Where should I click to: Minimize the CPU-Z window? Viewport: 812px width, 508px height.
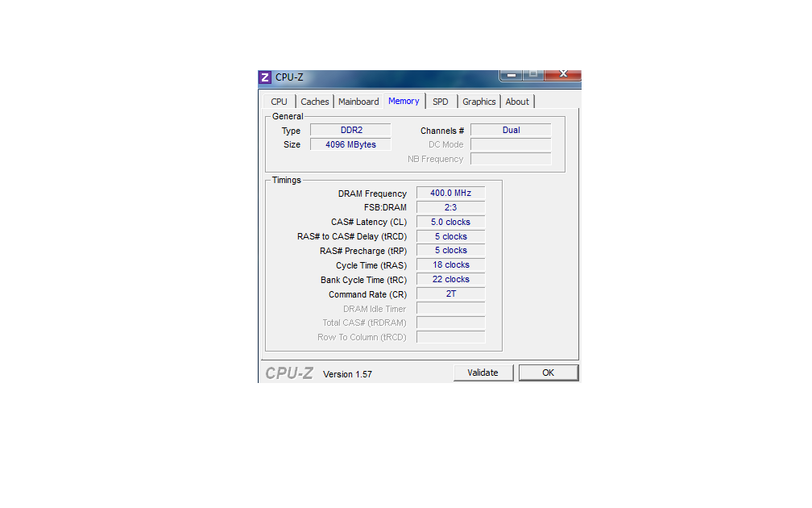[512, 75]
